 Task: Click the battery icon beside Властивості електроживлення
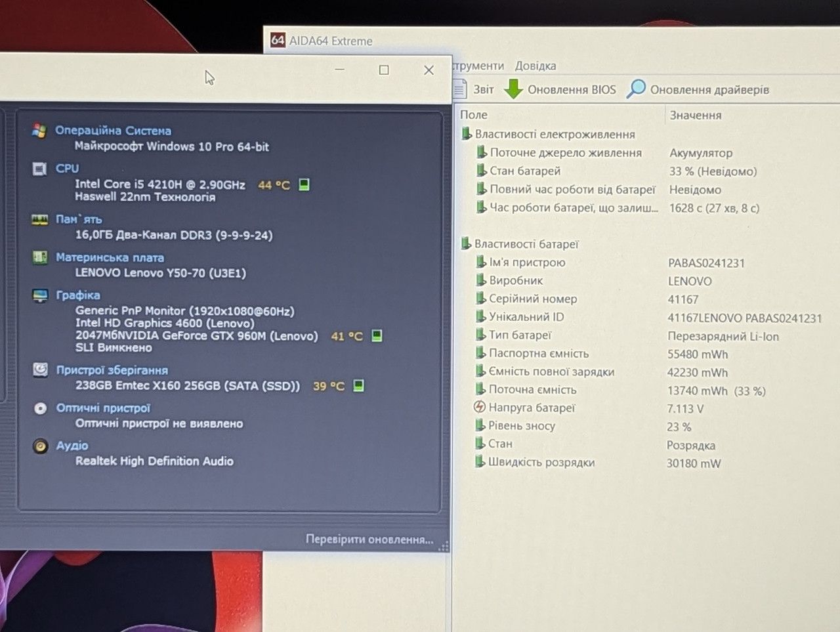(467, 134)
